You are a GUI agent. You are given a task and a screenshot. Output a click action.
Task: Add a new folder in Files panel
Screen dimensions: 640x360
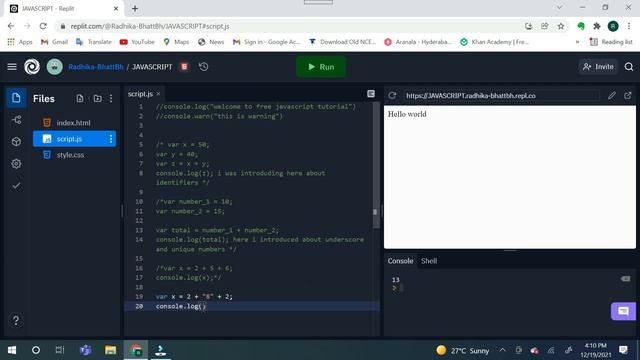point(97,98)
